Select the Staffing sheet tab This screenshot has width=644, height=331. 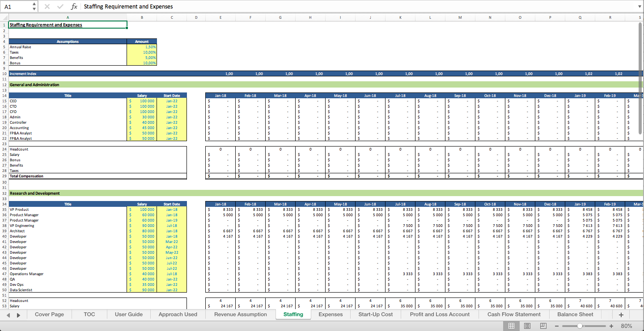pos(293,314)
